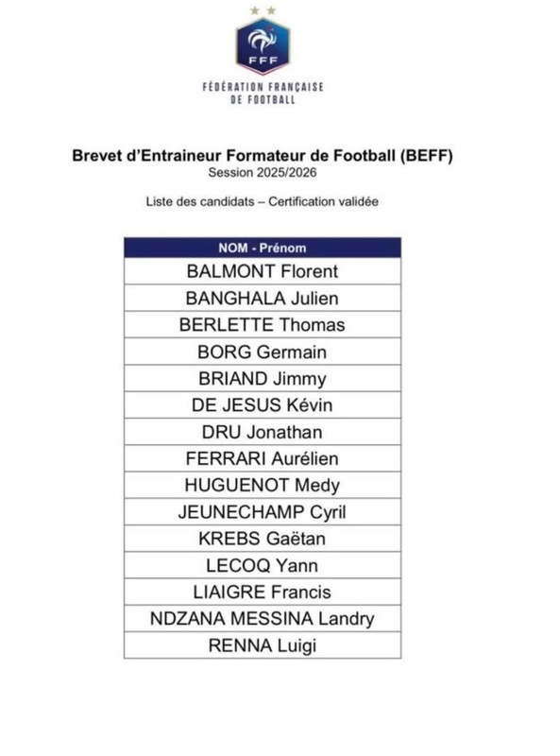Image resolution: width=560 pixels, height=756 pixels.
Task: Click the DRU Jonathan entry
Action: coord(263,432)
